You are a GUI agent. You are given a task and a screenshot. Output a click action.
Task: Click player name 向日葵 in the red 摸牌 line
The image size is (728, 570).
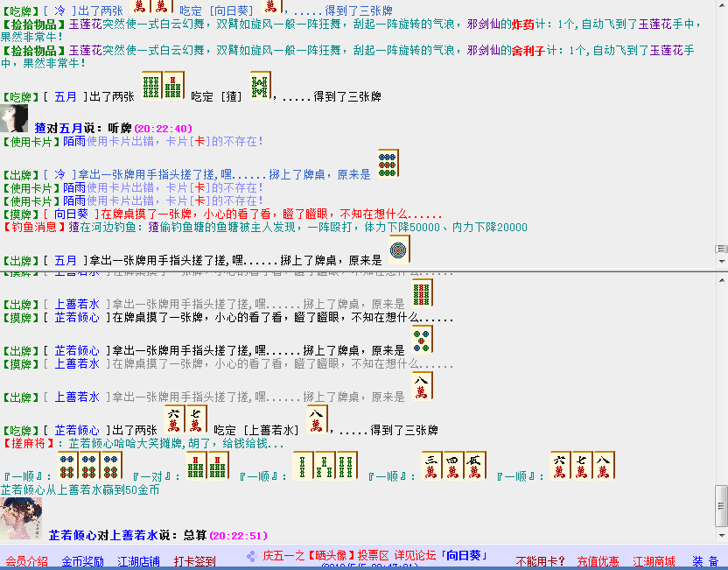(71, 214)
